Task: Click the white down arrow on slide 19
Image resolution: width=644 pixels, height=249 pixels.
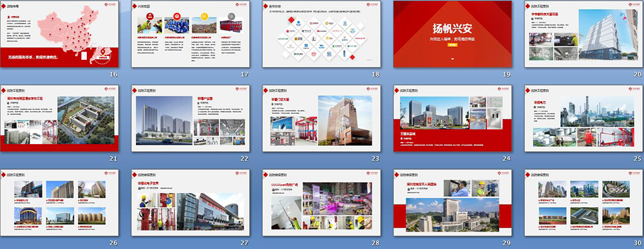Action: point(453,59)
